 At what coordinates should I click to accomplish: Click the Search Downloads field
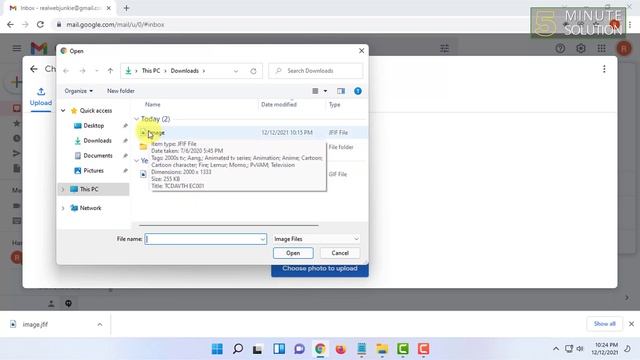tap(316, 71)
